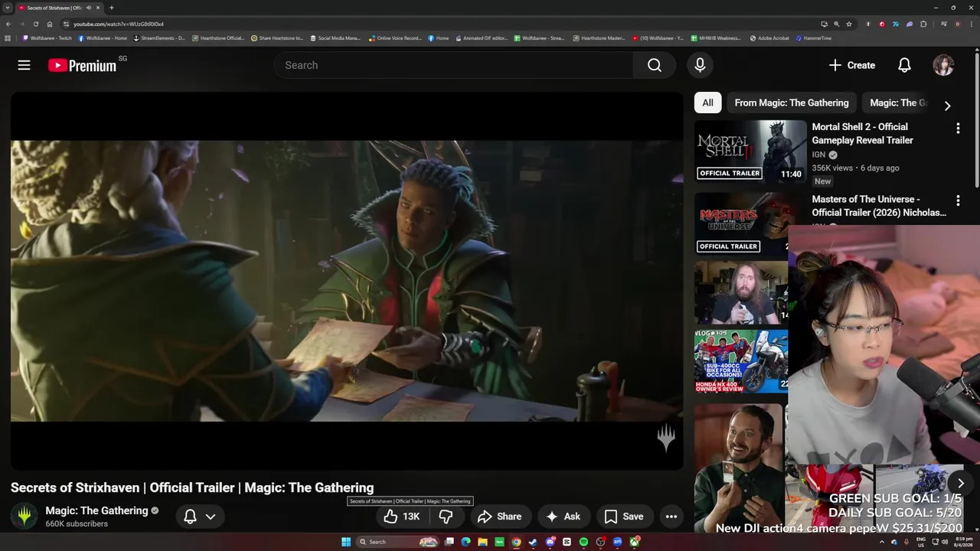Open Steam from the taskbar
The width and height of the screenshot is (980, 551).
(x=533, y=542)
